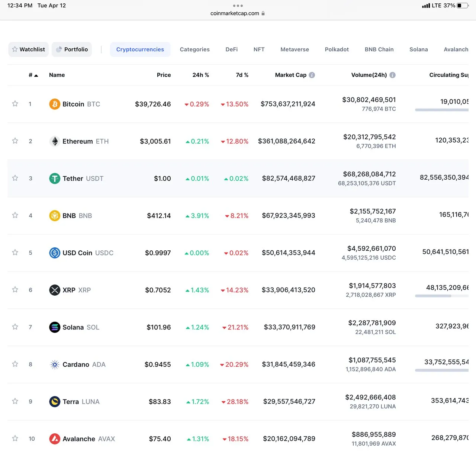Star Terra to add to watchlist
476x456 pixels.
coord(15,401)
